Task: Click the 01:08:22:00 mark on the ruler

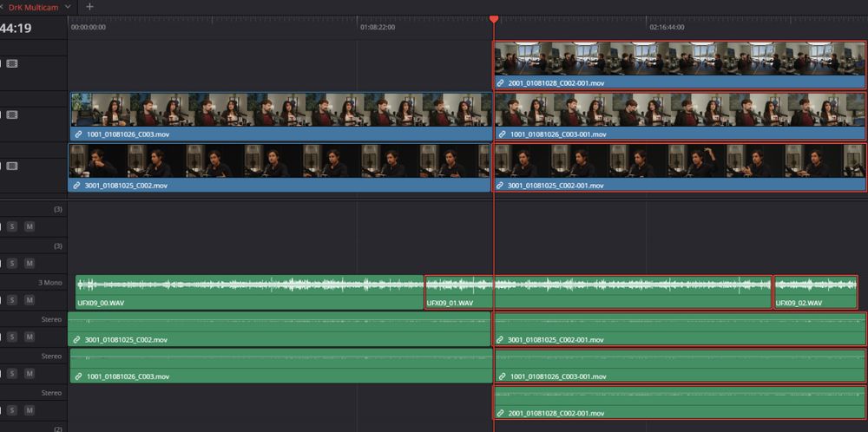Action: click(378, 27)
